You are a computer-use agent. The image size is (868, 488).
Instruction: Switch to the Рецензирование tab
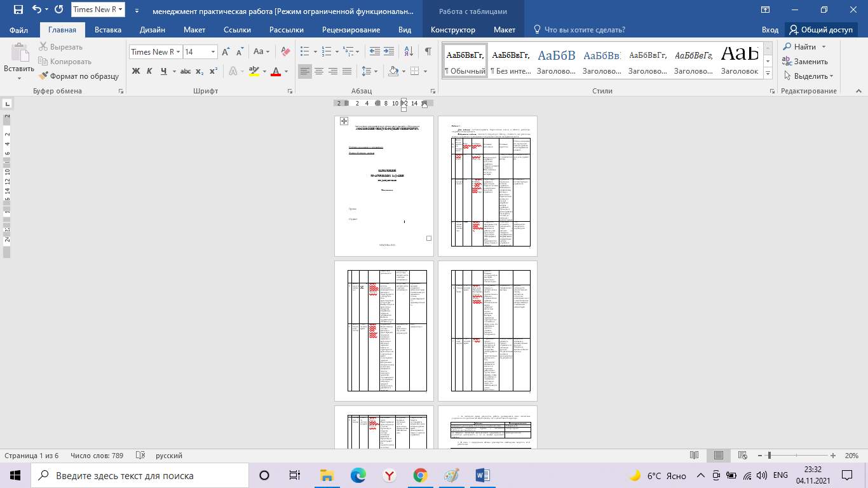351,30
